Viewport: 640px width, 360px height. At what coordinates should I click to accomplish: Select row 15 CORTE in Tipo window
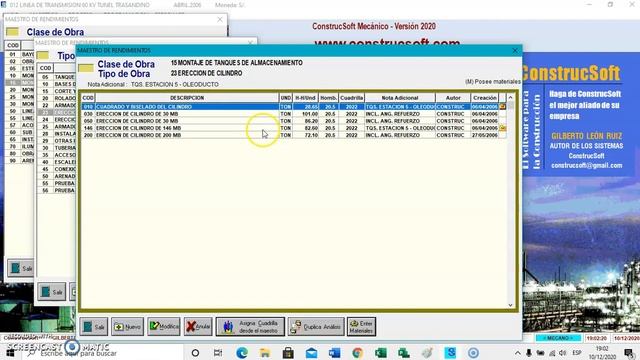(x=57, y=91)
